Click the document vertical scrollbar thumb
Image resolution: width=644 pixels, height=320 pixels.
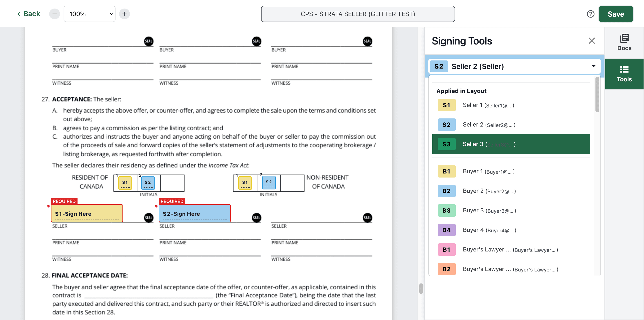[x=421, y=289]
